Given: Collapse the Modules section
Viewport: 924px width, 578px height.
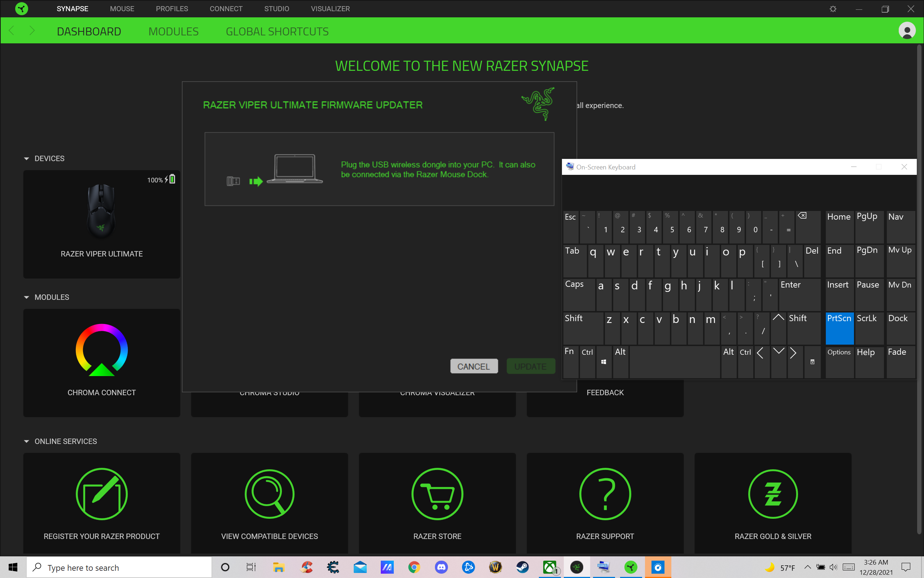Looking at the screenshot, I should coord(26,297).
